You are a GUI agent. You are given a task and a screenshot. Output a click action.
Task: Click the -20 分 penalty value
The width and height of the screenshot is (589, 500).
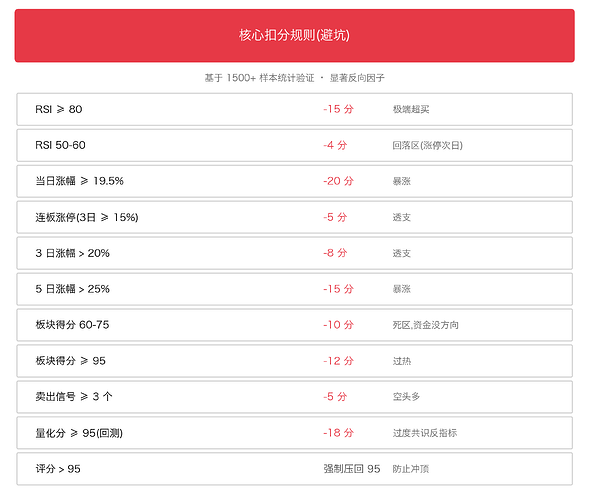click(x=338, y=181)
